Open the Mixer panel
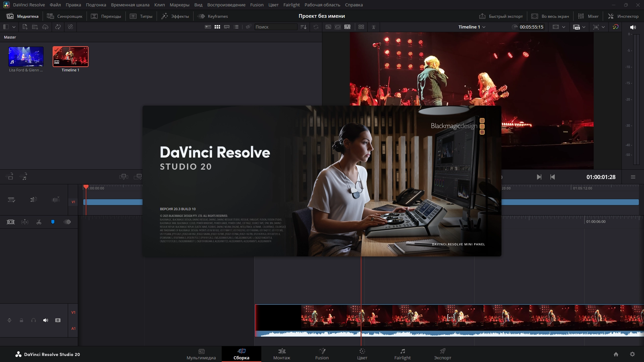The width and height of the screenshot is (644, 362). point(589,16)
